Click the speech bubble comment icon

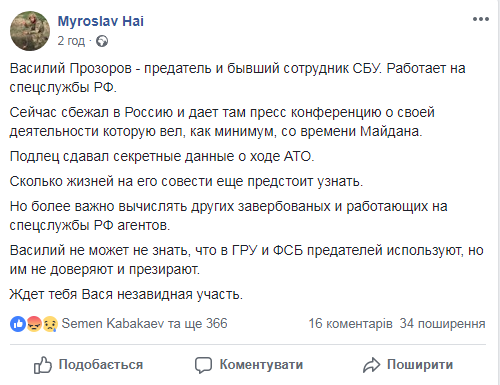203,365
